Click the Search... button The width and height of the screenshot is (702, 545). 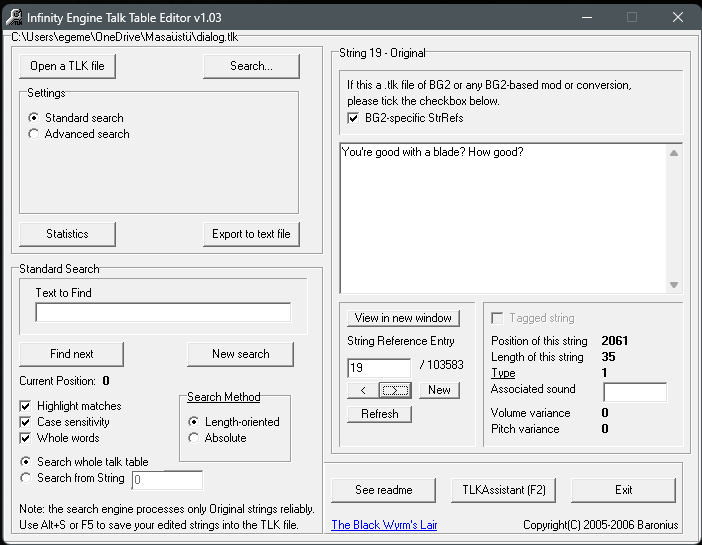coord(251,66)
